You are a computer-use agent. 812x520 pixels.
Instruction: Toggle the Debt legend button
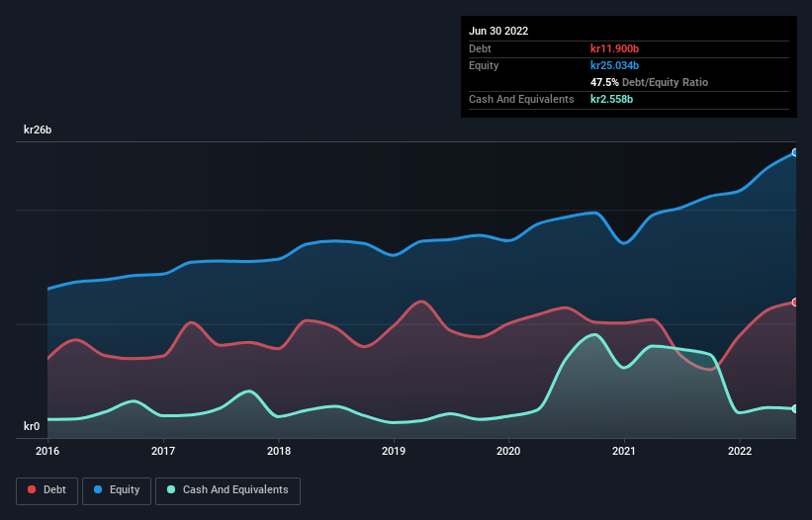[46, 490]
